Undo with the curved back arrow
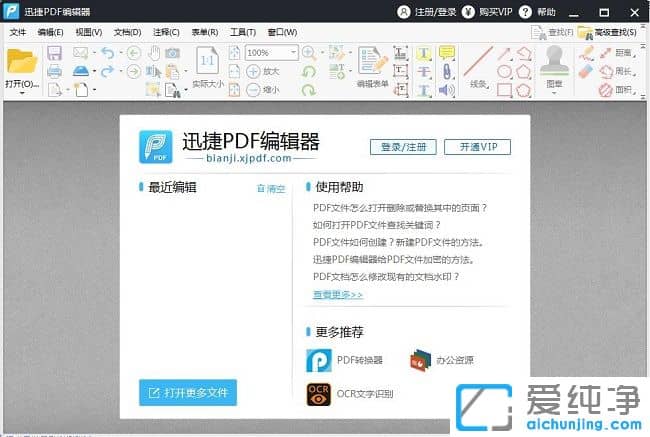This screenshot has width=650, height=437. click(x=108, y=53)
